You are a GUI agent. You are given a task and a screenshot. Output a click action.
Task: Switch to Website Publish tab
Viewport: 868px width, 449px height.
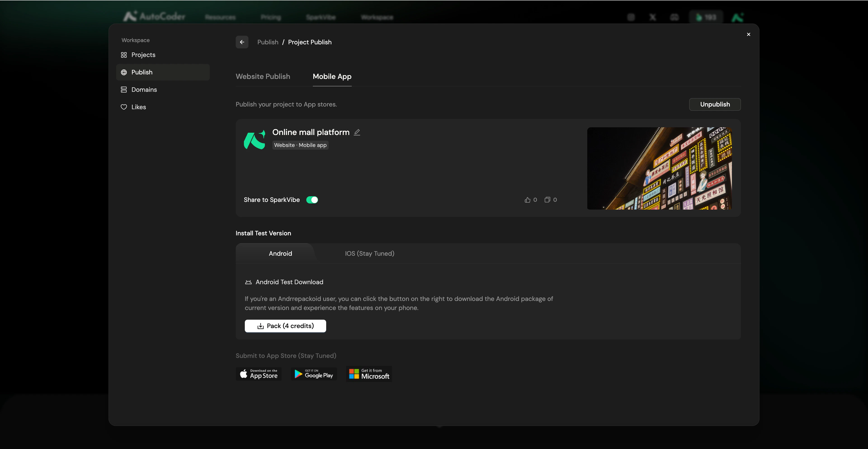263,76
